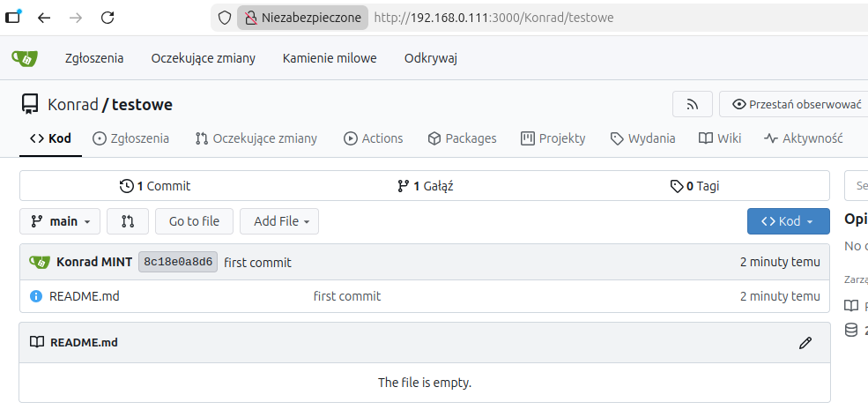Switch to the Zgłoszenia repository tab
The width and height of the screenshot is (868, 417).
coord(130,138)
